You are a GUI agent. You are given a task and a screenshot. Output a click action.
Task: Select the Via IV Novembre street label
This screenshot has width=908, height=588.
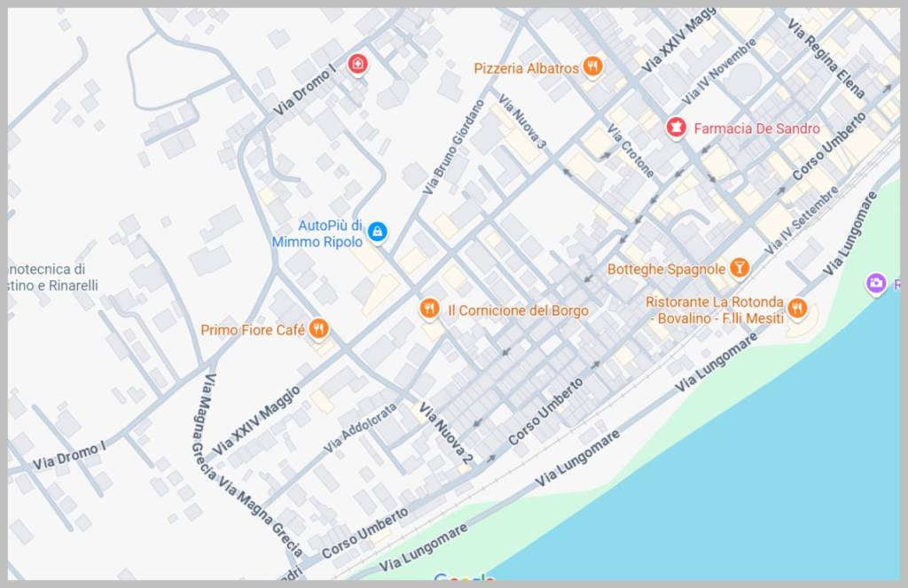tap(719, 72)
